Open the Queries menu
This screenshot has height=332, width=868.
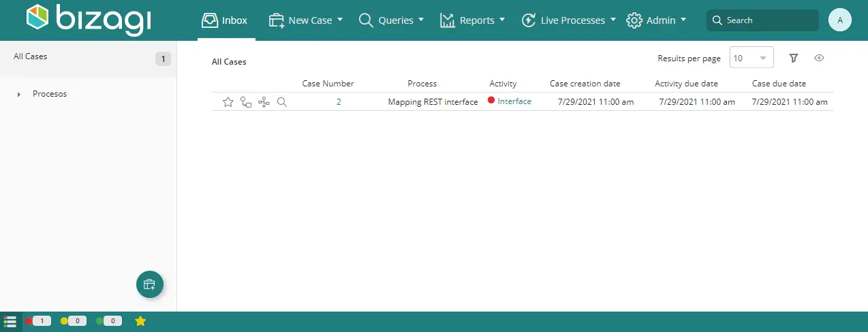391,20
